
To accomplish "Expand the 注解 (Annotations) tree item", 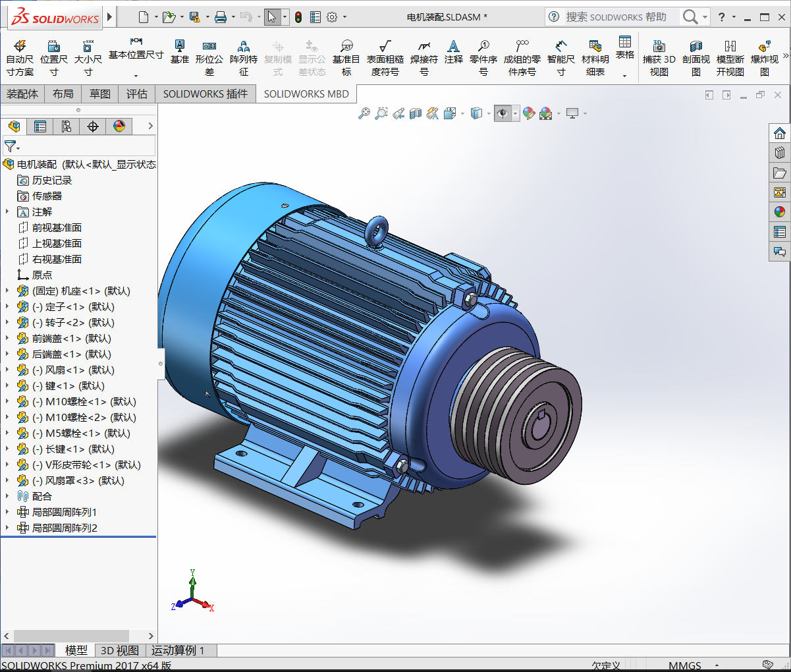I will (x=7, y=211).
